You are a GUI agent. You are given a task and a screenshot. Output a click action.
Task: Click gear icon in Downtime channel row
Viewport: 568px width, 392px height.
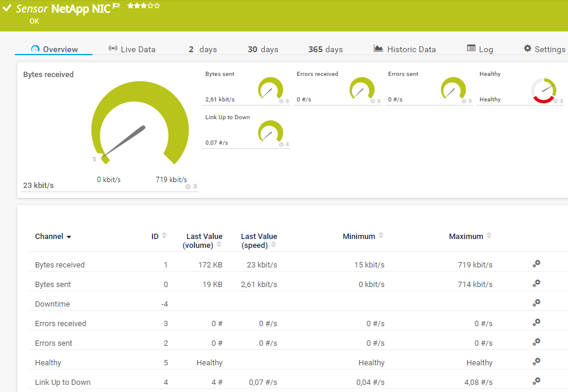[536, 303]
